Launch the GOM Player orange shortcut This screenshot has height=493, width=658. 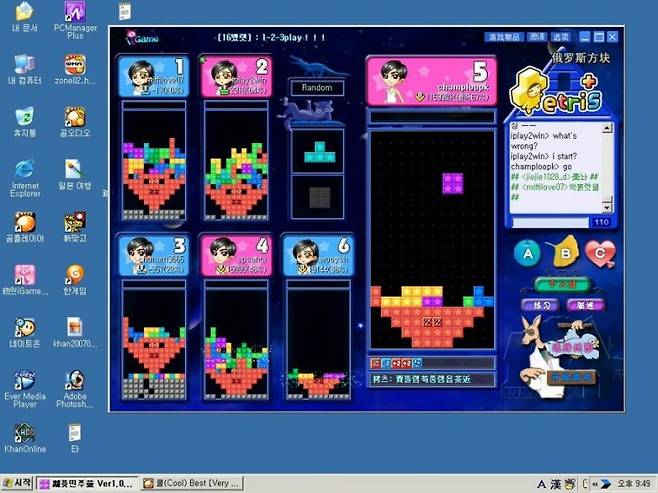click(25, 227)
